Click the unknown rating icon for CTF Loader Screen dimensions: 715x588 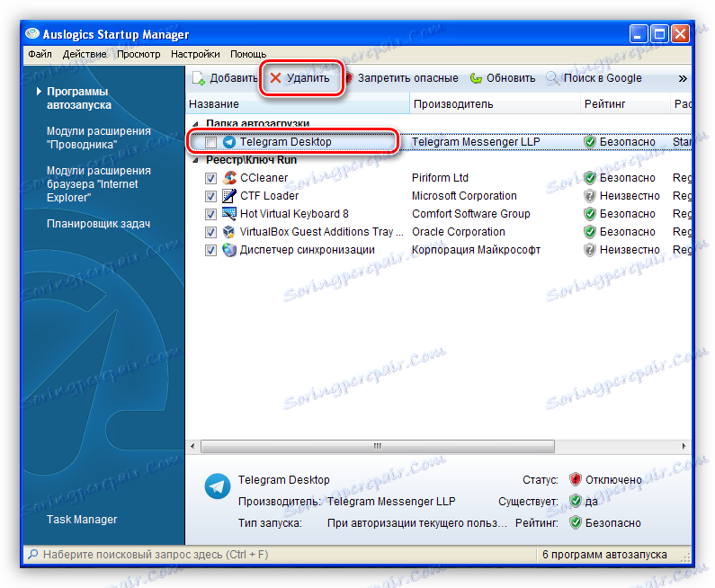[x=590, y=196]
